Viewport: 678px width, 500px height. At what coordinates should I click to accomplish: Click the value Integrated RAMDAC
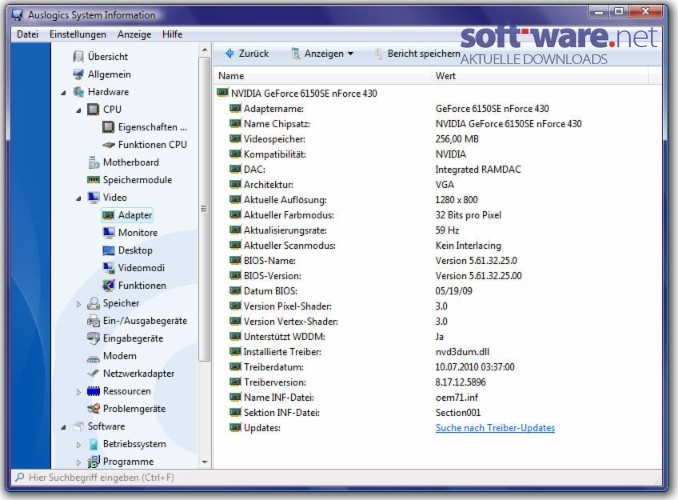[478, 170]
